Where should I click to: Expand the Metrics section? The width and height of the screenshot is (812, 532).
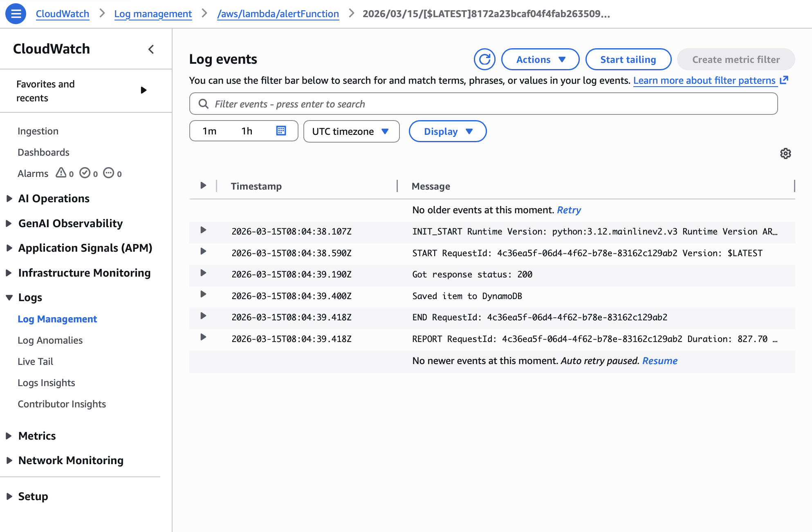point(9,436)
